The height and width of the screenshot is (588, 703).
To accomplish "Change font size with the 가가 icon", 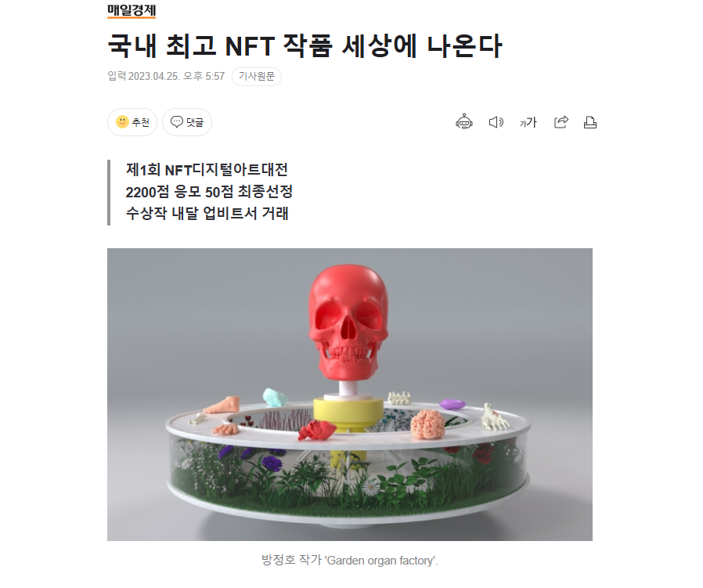I will point(528,122).
